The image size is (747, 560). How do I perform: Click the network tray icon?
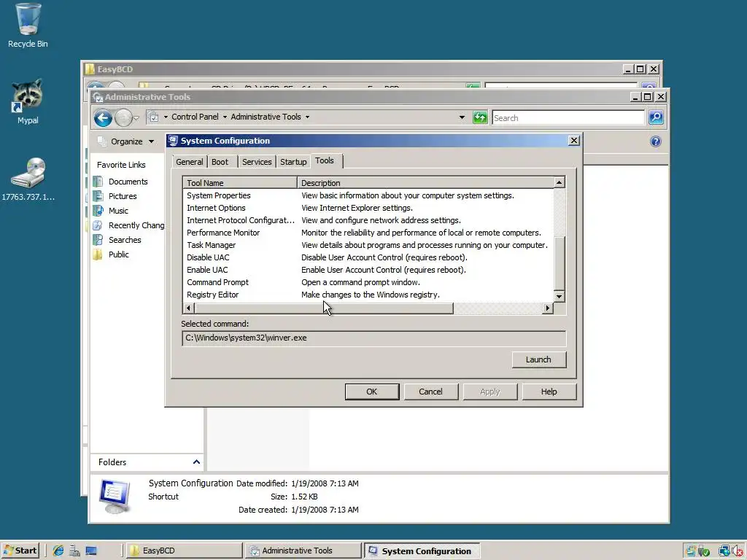tap(724, 551)
